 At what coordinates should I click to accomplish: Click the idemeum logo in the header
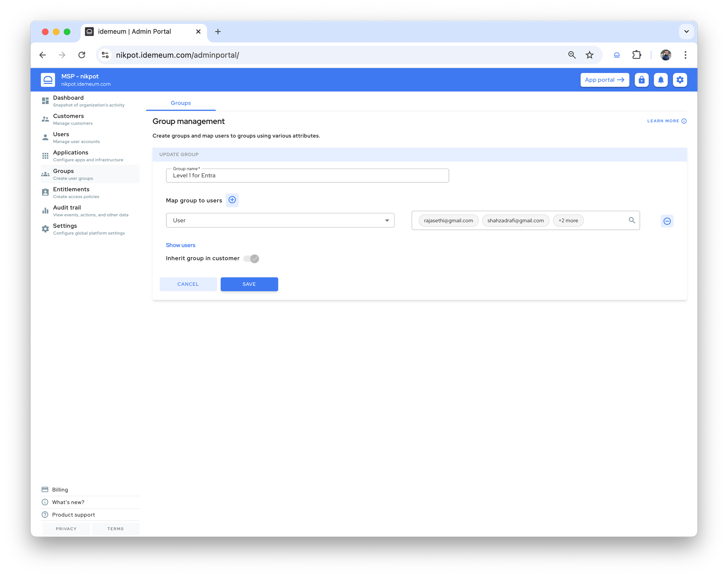pos(48,80)
